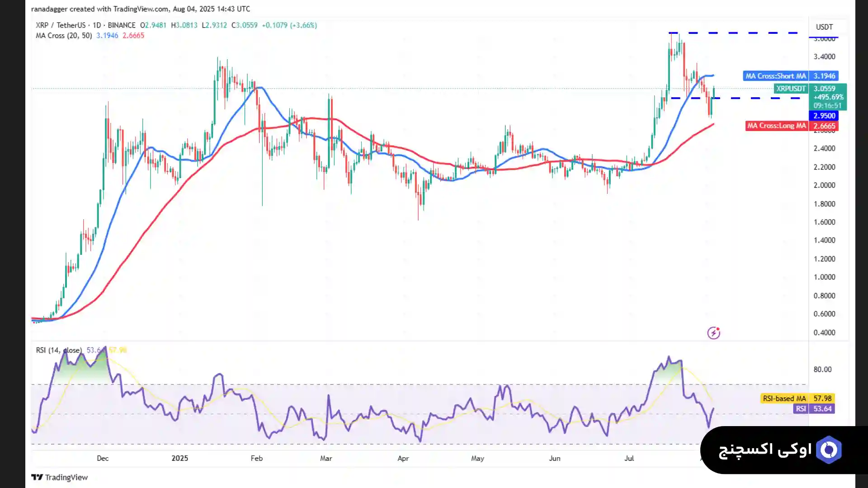Open the USDT currency selector
The width and height of the screenshot is (868, 488).
pyautogui.click(x=824, y=27)
